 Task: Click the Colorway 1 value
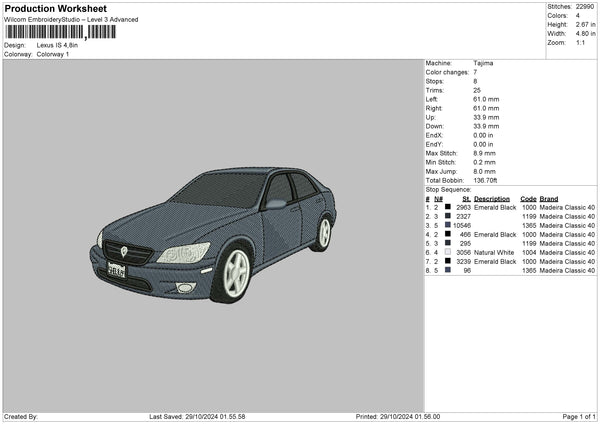click(53, 54)
